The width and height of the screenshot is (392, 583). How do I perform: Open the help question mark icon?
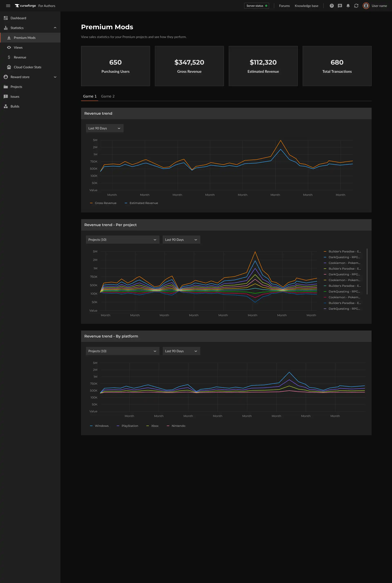(x=332, y=6)
